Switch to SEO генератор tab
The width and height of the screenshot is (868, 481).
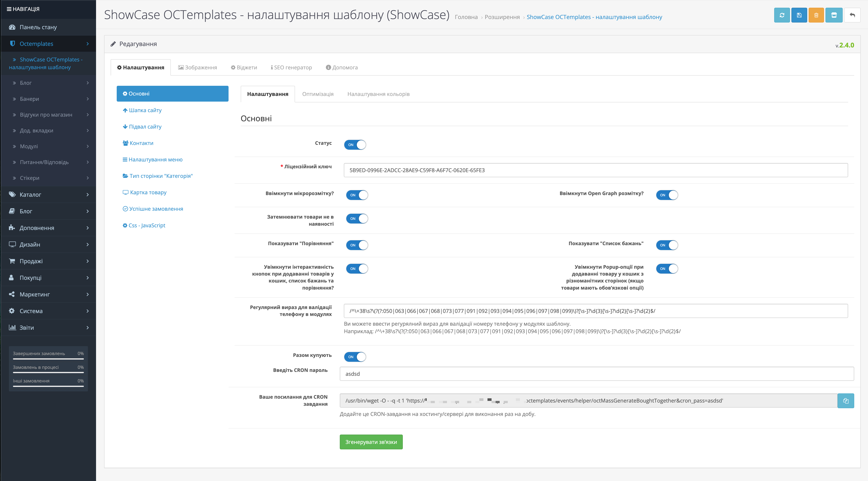point(292,68)
